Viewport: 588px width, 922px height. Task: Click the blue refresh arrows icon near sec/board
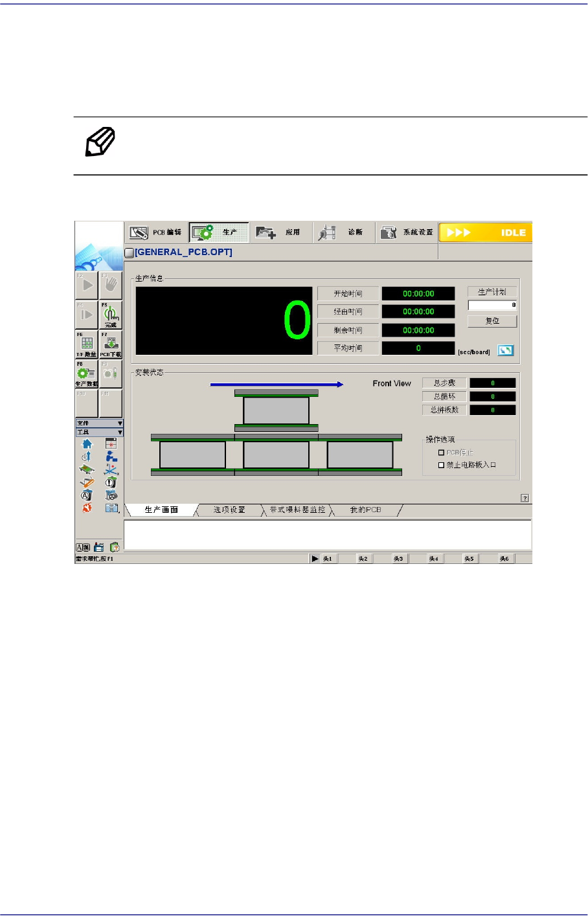506,350
